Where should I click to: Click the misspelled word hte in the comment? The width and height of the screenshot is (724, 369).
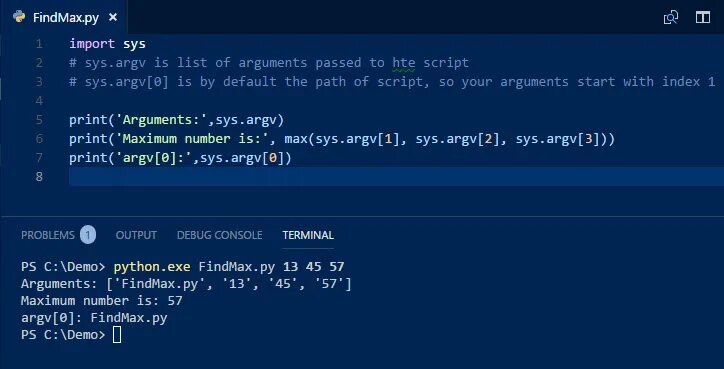click(x=404, y=63)
